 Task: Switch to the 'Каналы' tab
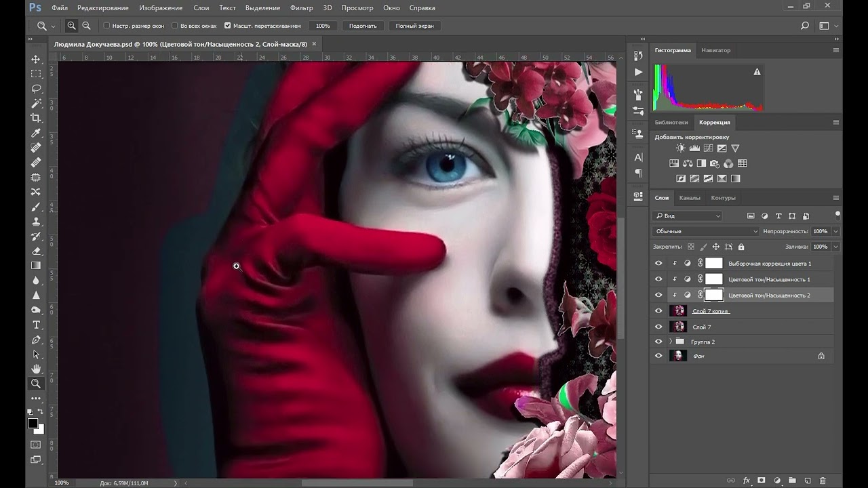point(690,198)
